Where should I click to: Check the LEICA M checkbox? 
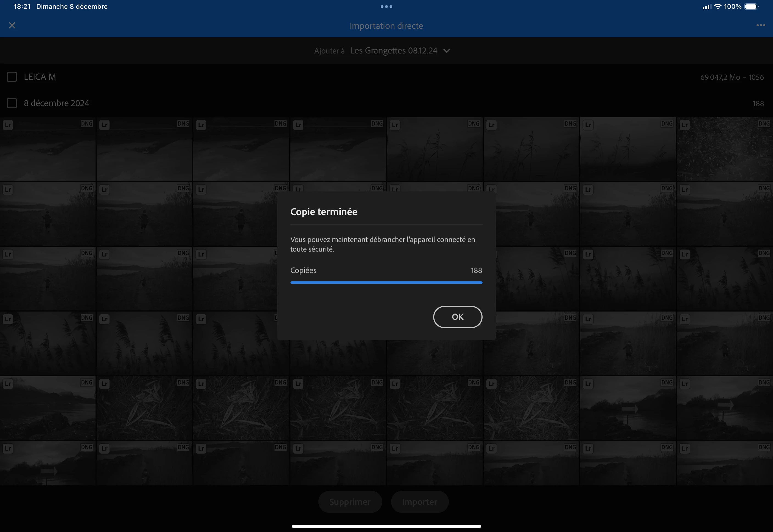(12, 77)
